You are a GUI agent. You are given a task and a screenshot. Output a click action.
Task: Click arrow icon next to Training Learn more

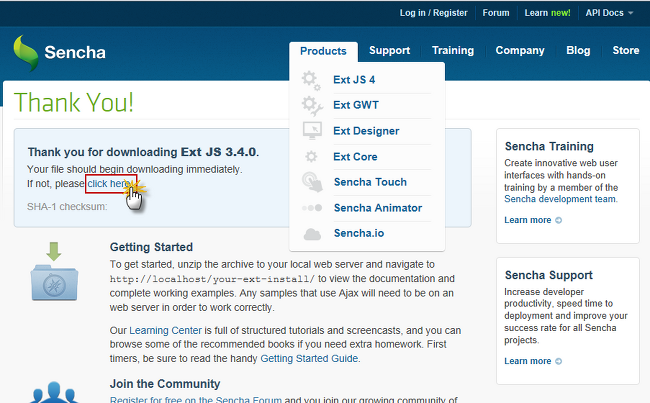point(558,220)
